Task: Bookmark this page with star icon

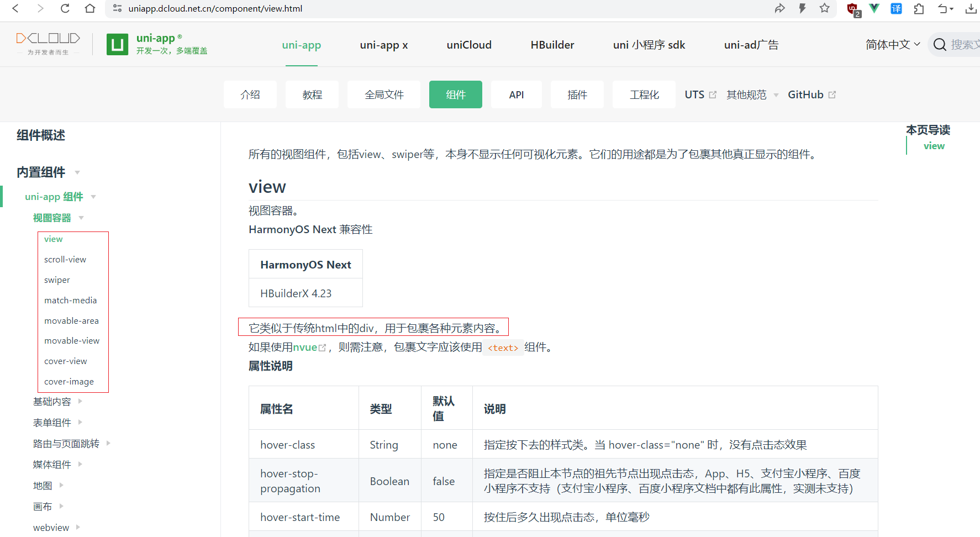Action: pyautogui.click(x=825, y=8)
